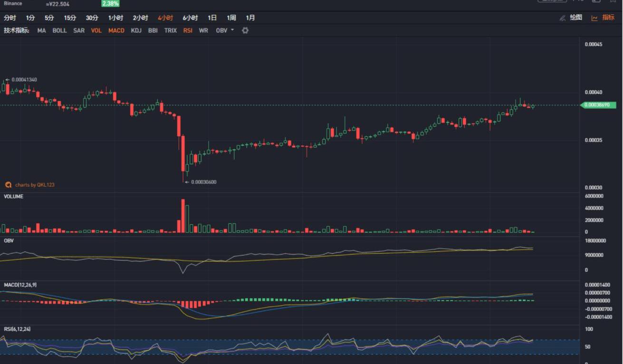Expand the OBV indicator dropdown arrow
Screen dimensions: 623x364
click(x=232, y=30)
